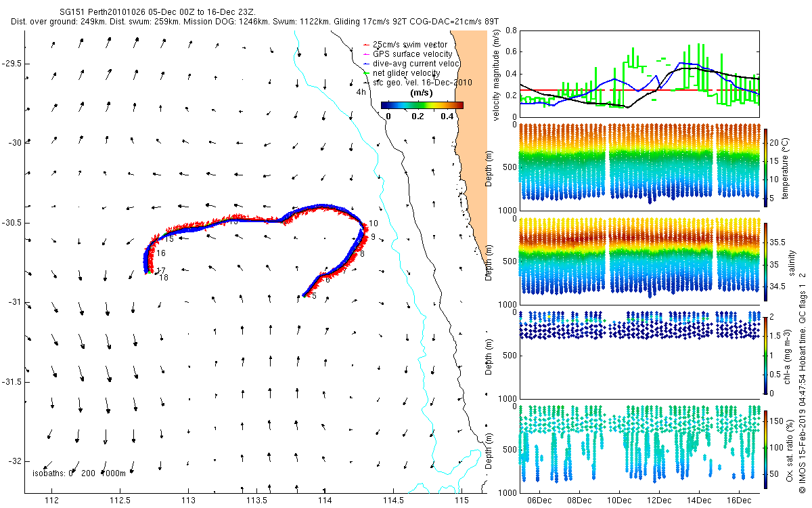This screenshot has width=812, height=508.
Task: Click the '10Dec' date tick label
Action: coord(620,501)
